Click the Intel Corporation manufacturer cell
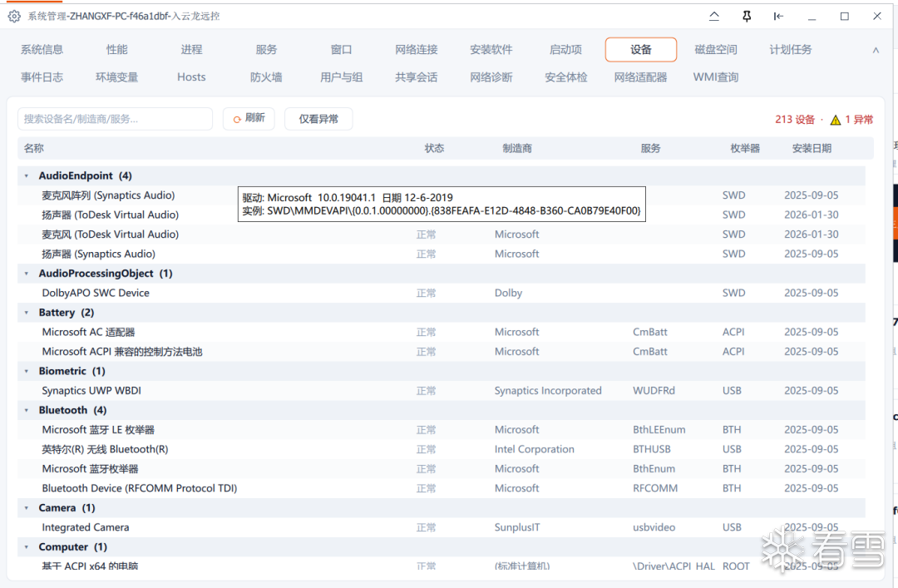This screenshot has width=898, height=588. (x=535, y=449)
